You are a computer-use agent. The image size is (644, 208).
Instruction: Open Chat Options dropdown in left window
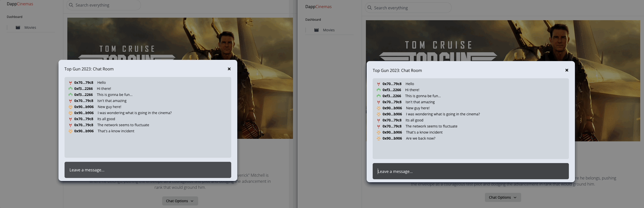pos(180,201)
